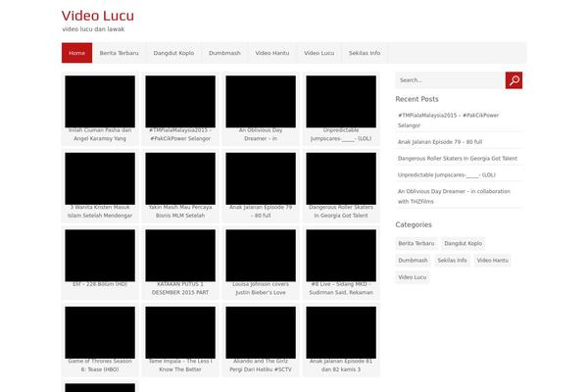Click title Louisa Johnson covers Justin Bieber's Love
The height and width of the screenshot is (392, 588).
pos(261,288)
